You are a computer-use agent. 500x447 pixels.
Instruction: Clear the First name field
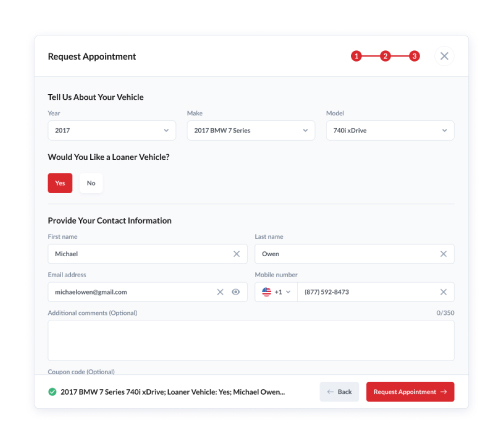pos(236,254)
